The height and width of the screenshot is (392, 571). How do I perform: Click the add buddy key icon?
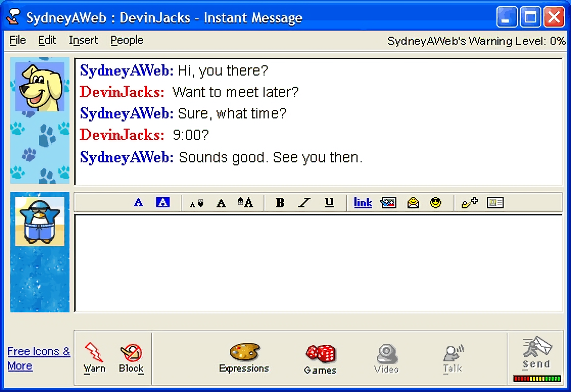pyautogui.click(x=469, y=202)
